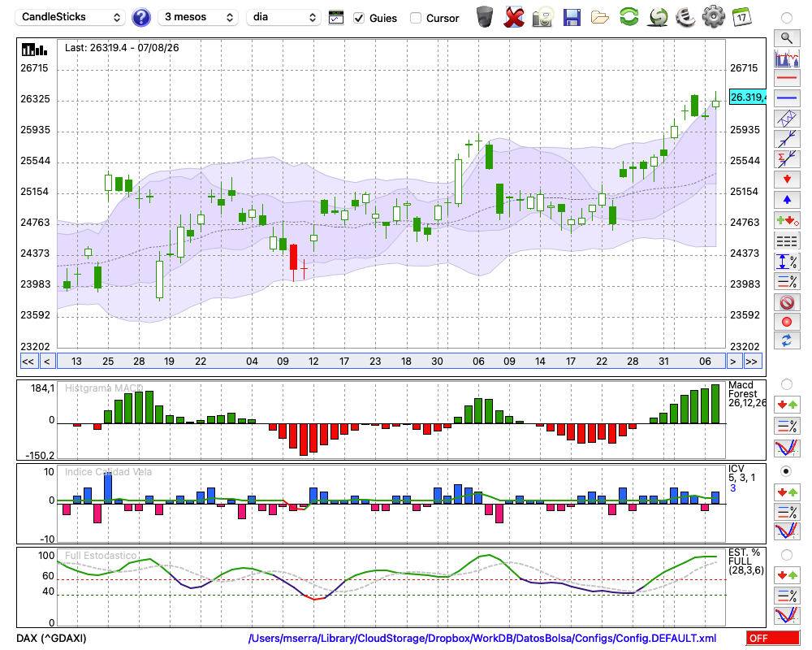Image resolution: width=812 pixels, height=650 pixels.
Task: Open the CandleSticks chart type dropdown
Action: click(x=71, y=17)
